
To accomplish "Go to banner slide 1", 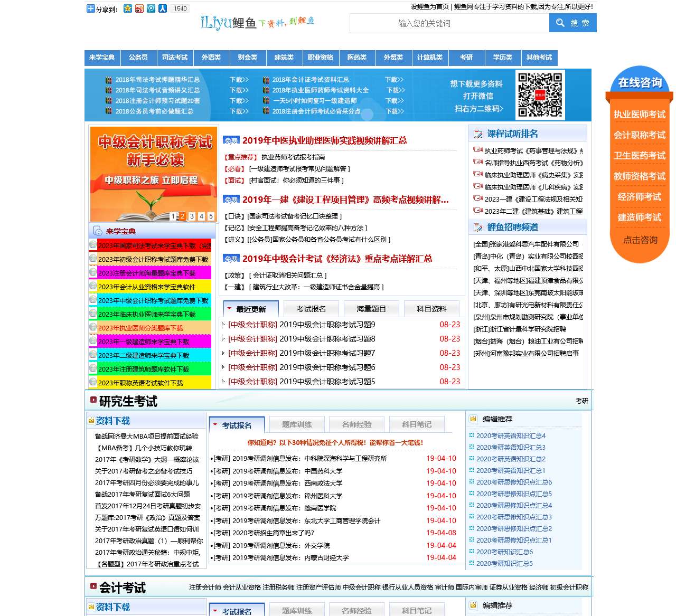I will (x=173, y=216).
